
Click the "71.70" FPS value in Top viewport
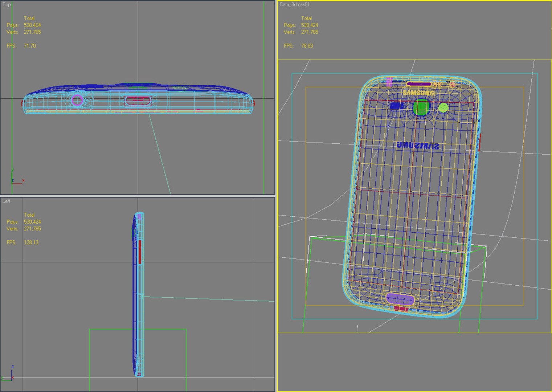30,46
